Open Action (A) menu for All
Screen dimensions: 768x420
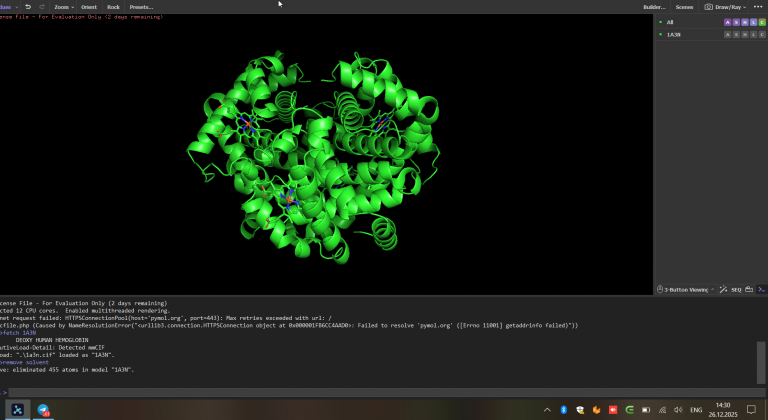point(727,22)
